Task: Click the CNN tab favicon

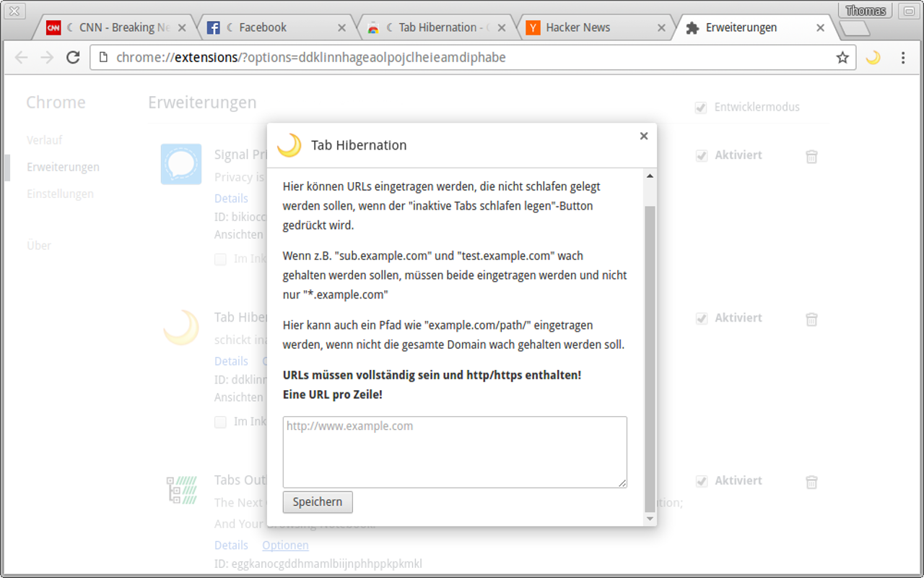Action: pyautogui.click(x=53, y=28)
